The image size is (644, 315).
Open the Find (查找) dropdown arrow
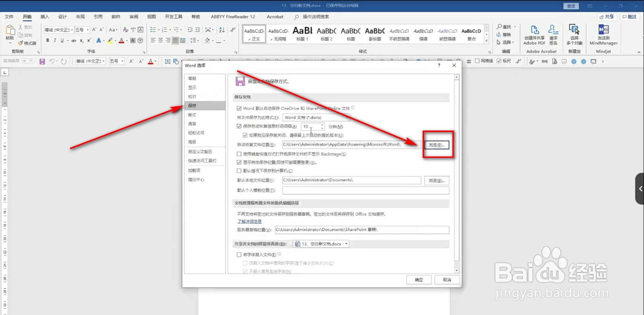[515, 27]
